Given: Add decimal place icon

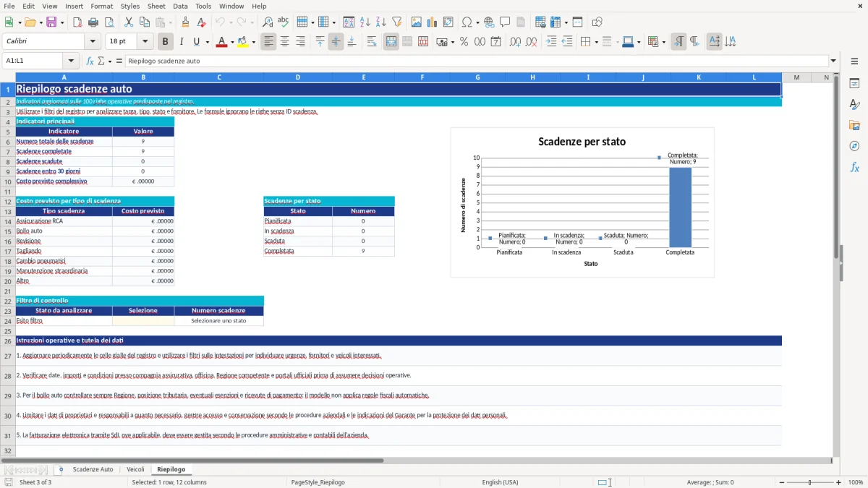Looking at the screenshot, I should (x=515, y=42).
